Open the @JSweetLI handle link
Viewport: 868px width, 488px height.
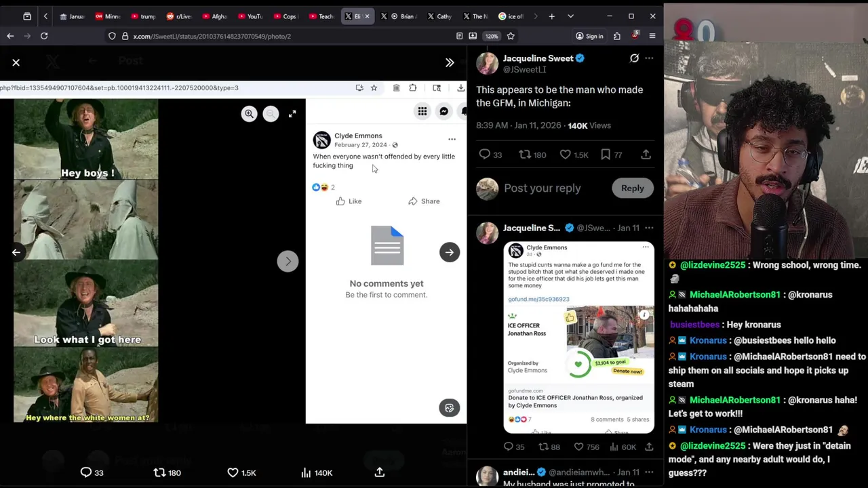(524, 70)
